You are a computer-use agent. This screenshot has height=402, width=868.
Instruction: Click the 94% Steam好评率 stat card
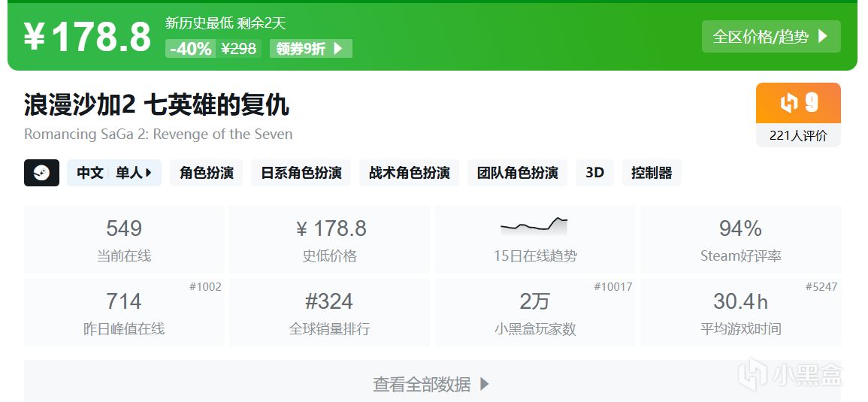tap(741, 239)
